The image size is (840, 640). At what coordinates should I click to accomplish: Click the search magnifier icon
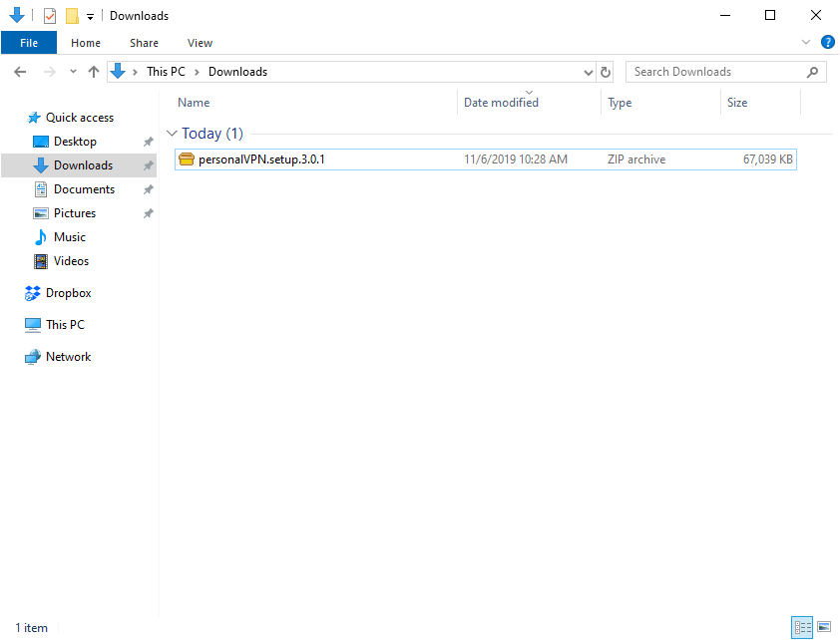[812, 72]
